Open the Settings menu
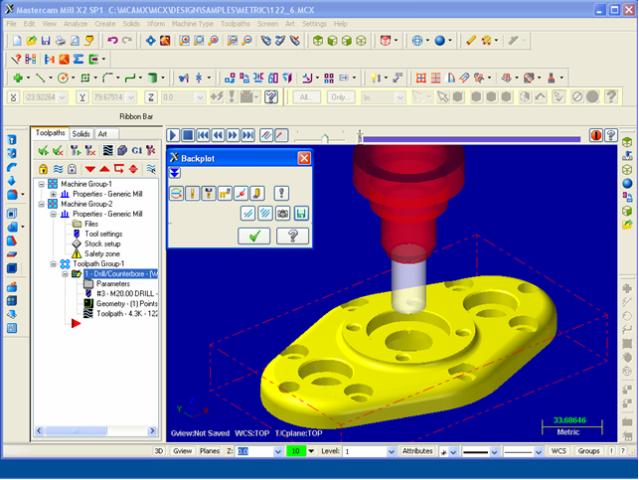 (314, 24)
